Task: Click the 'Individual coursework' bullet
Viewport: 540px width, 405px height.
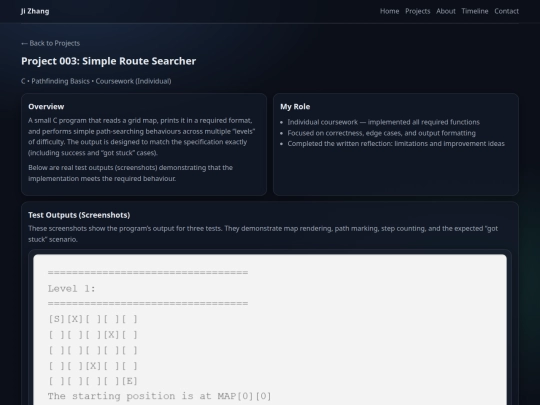Action: pyautogui.click(x=384, y=122)
